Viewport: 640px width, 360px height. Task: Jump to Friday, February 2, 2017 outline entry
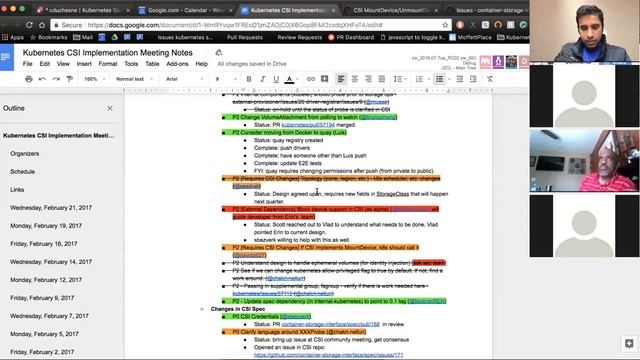point(42,351)
